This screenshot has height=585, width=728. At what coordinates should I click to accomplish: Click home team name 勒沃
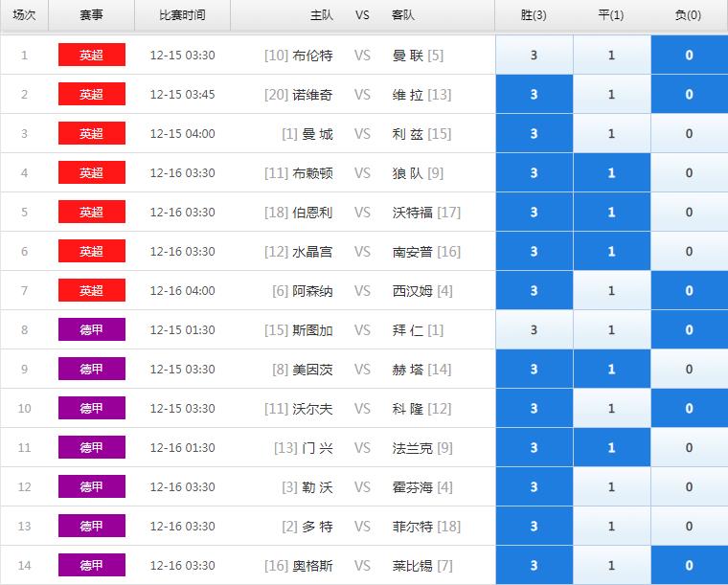click(317, 487)
